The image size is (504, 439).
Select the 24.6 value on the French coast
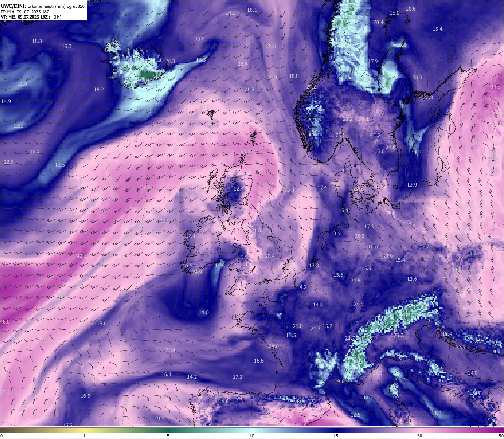[274, 346]
